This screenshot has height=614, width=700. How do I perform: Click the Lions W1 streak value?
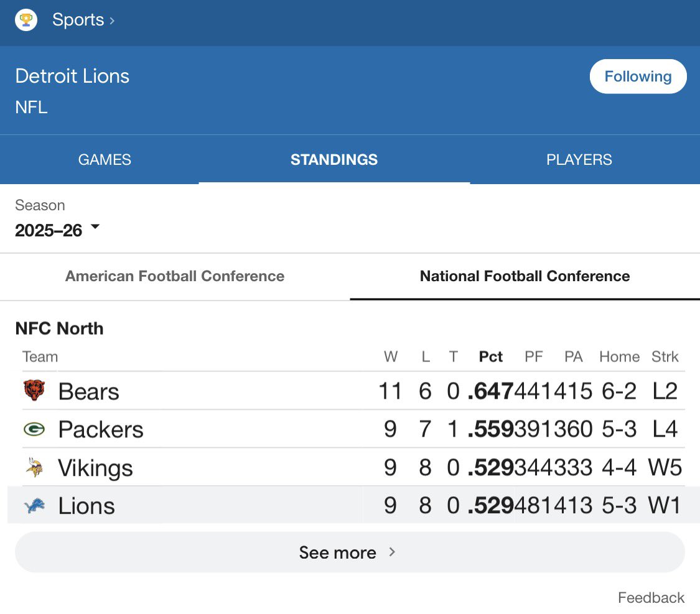click(x=665, y=506)
